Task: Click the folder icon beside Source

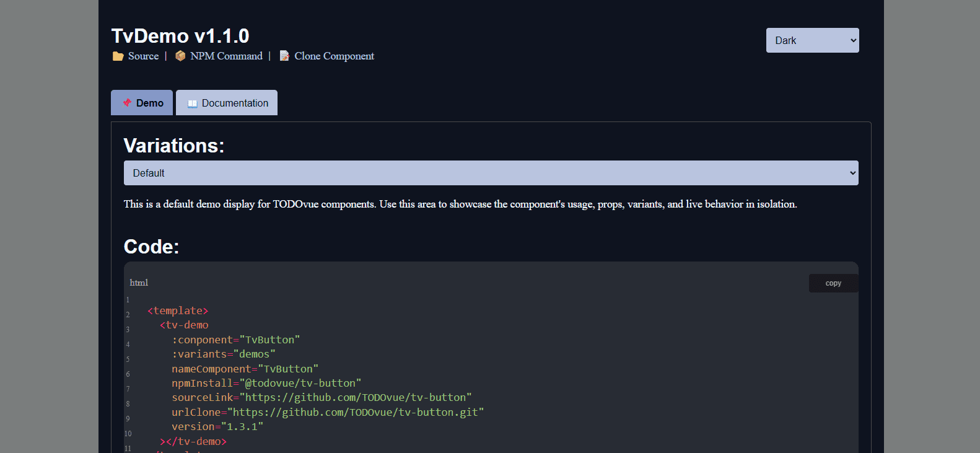Action: (x=118, y=56)
